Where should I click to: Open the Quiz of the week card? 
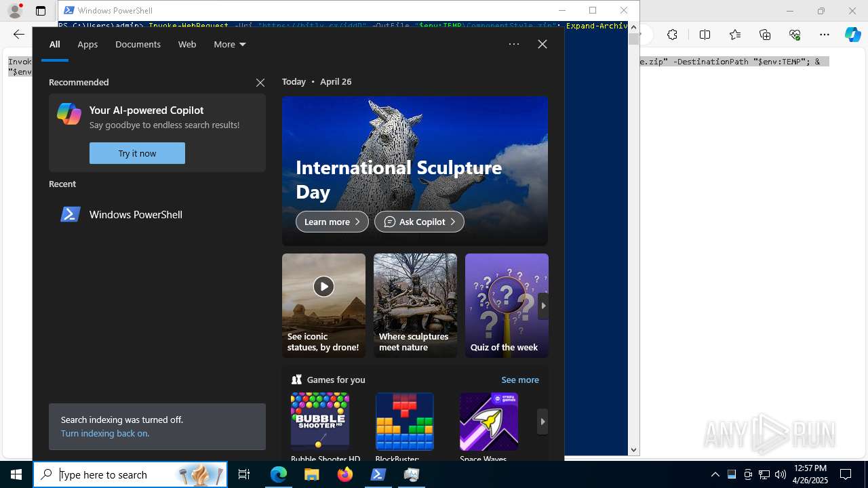(x=507, y=306)
